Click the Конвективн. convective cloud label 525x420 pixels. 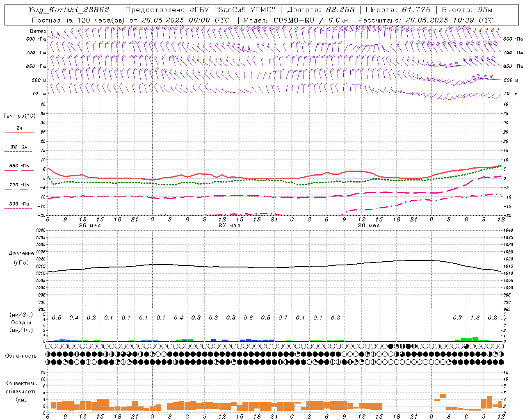coord(21,383)
